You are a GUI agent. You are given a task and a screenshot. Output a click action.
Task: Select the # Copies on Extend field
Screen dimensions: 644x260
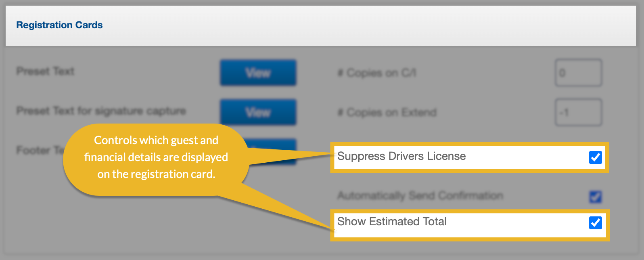tap(578, 112)
